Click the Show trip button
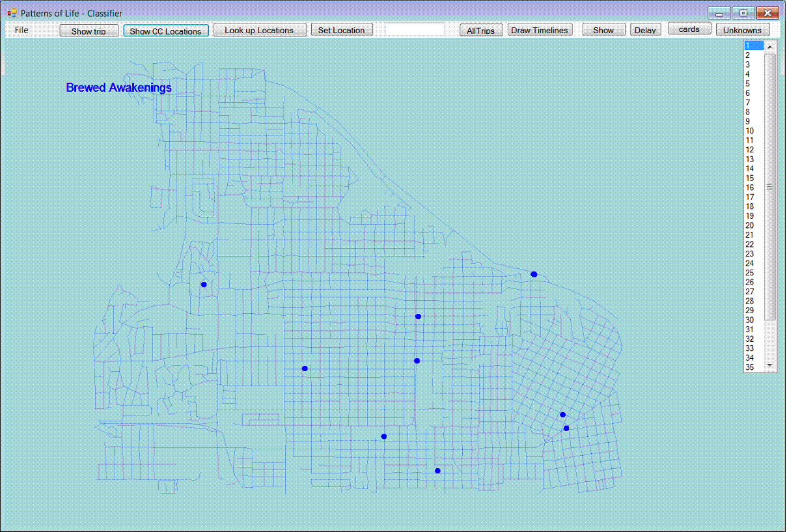The height and width of the screenshot is (532, 787). (x=89, y=31)
